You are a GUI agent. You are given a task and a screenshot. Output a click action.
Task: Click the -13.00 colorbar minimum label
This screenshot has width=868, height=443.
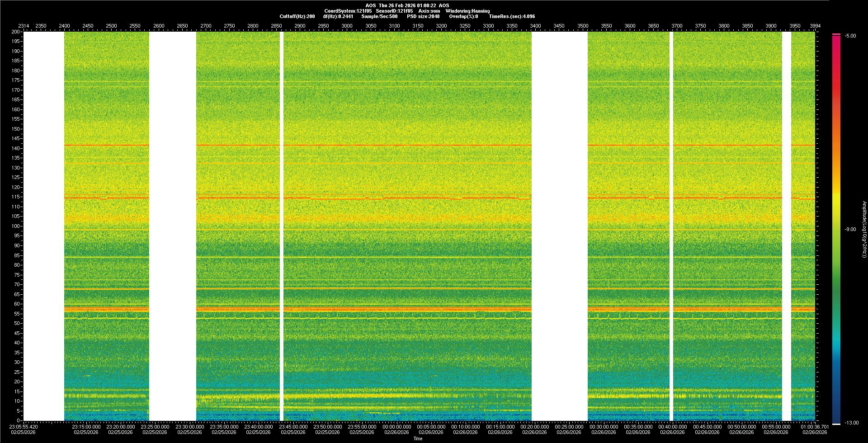(851, 423)
